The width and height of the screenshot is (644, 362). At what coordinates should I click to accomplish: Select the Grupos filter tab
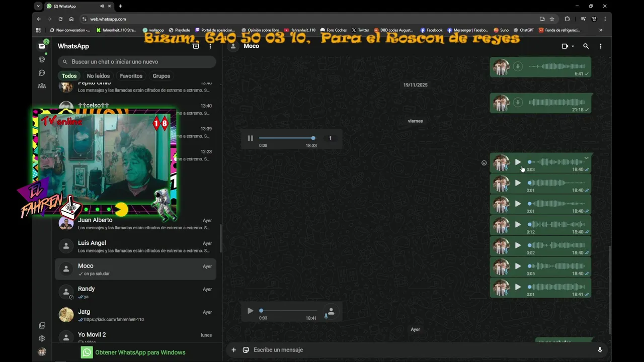pyautogui.click(x=162, y=76)
